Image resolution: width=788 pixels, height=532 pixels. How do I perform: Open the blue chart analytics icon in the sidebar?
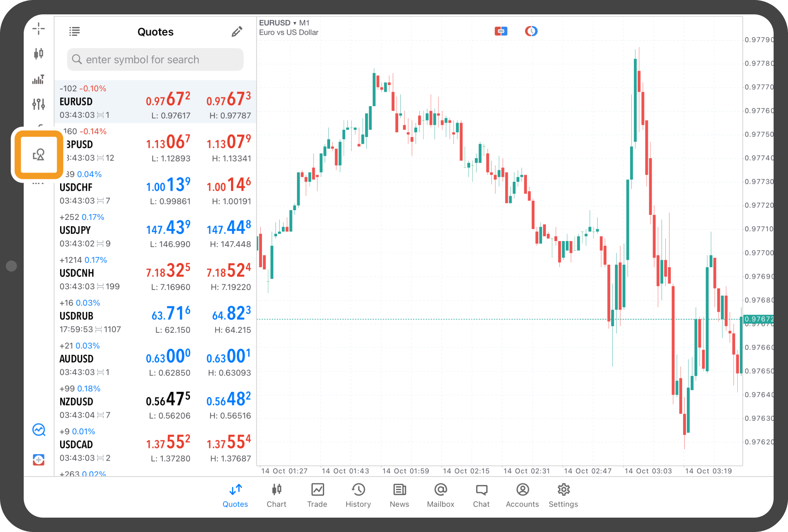(x=39, y=430)
